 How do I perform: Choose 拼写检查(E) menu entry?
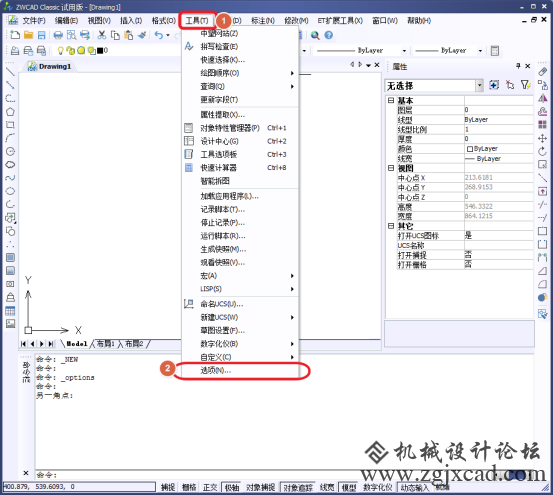pos(240,47)
